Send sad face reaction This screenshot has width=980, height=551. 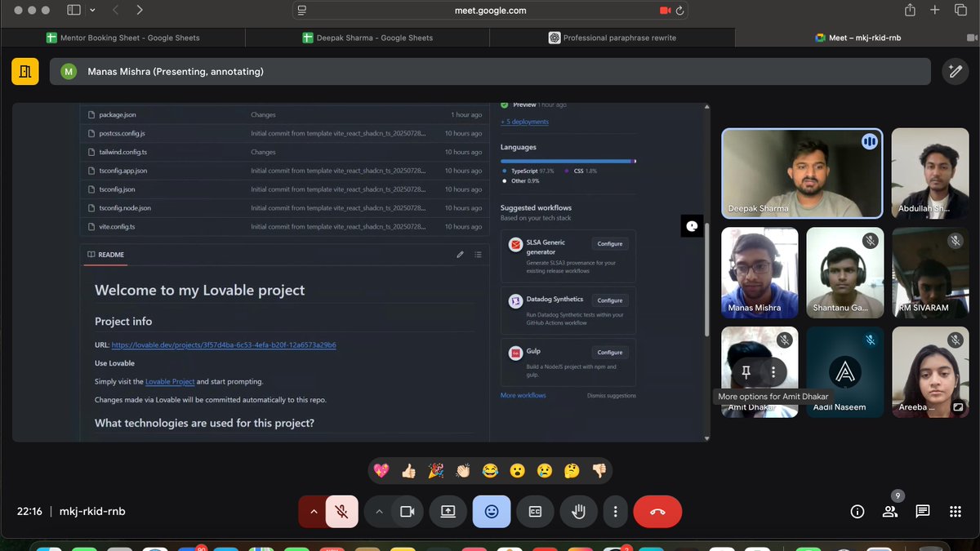(545, 470)
